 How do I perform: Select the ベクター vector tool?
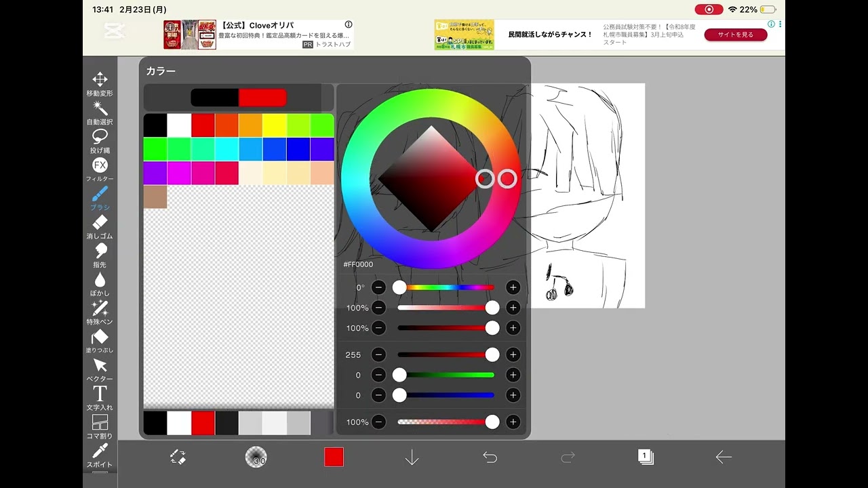tap(100, 370)
